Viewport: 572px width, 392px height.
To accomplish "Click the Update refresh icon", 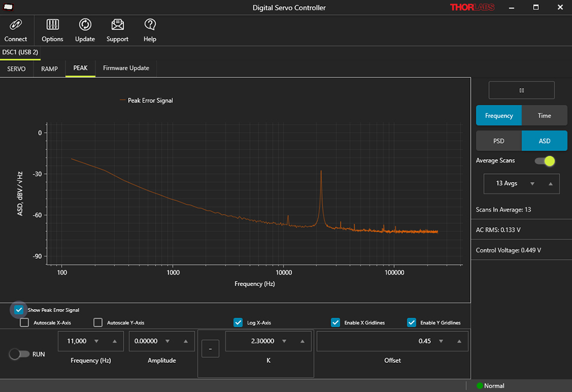I will tap(85, 25).
